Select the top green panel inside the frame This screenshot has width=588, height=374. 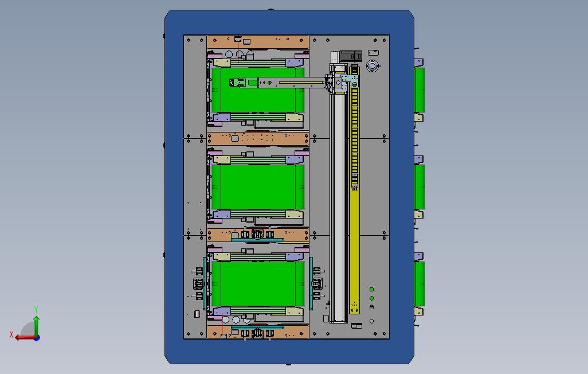pyautogui.click(x=258, y=90)
